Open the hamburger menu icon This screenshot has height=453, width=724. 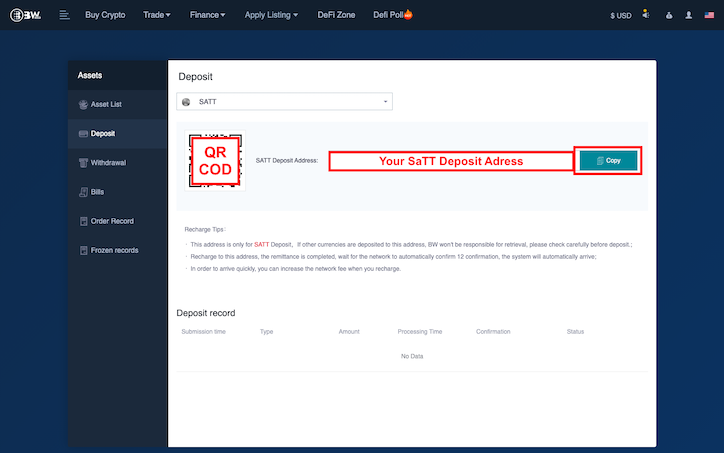pos(64,15)
